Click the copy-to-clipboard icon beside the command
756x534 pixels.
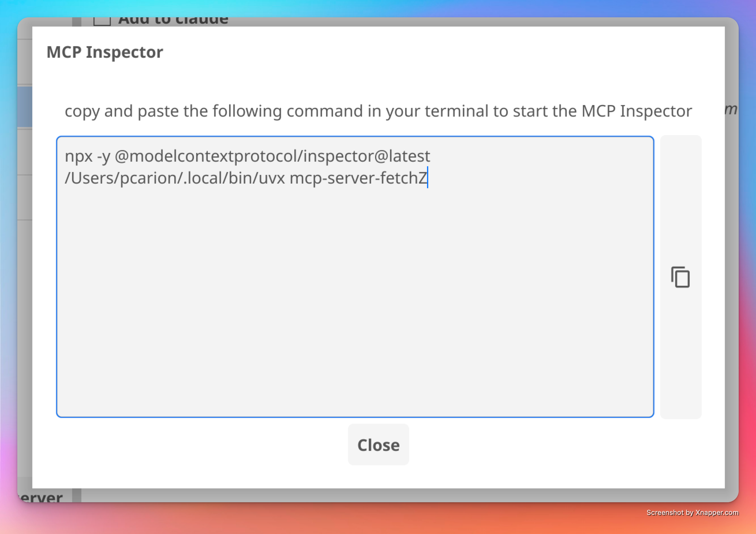[x=680, y=277]
